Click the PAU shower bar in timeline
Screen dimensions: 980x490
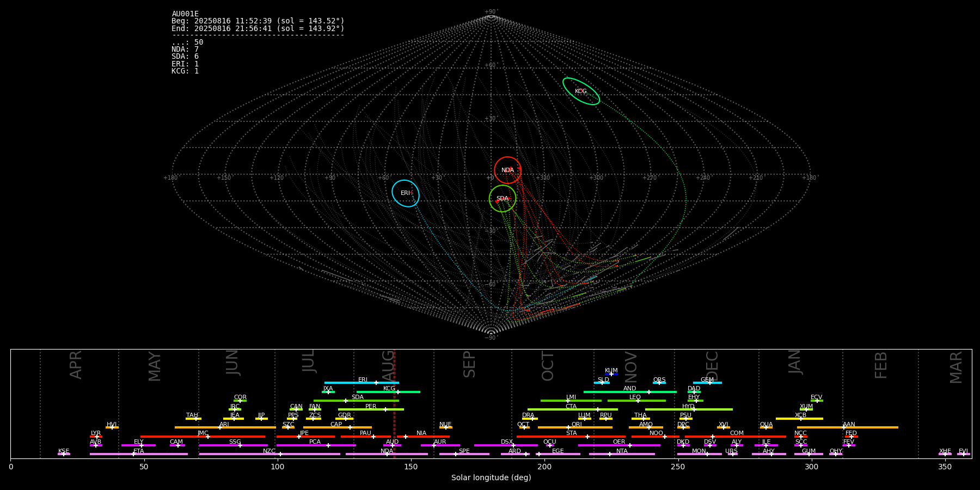[365, 436]
